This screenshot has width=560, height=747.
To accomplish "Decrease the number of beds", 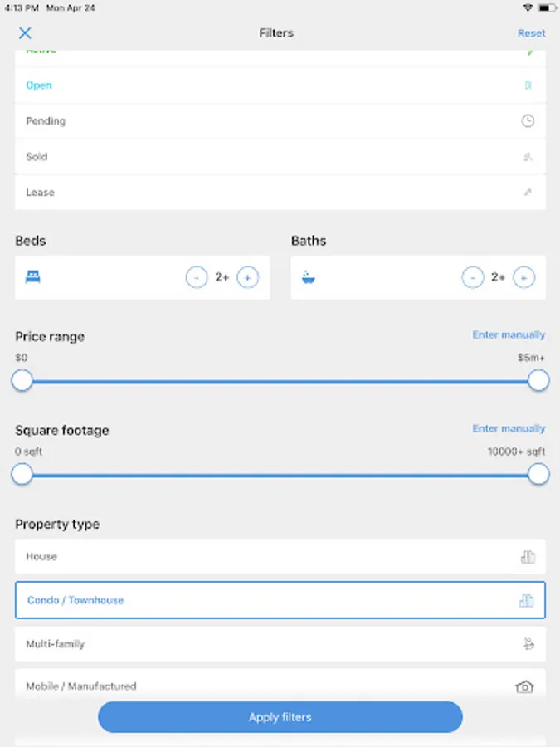I will [197, 278].
